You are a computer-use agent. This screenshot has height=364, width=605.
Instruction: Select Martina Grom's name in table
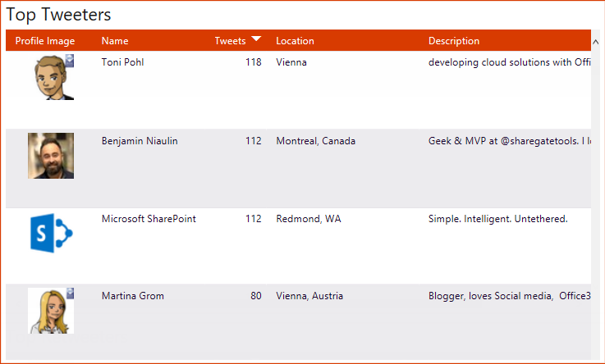coord(133,296)
